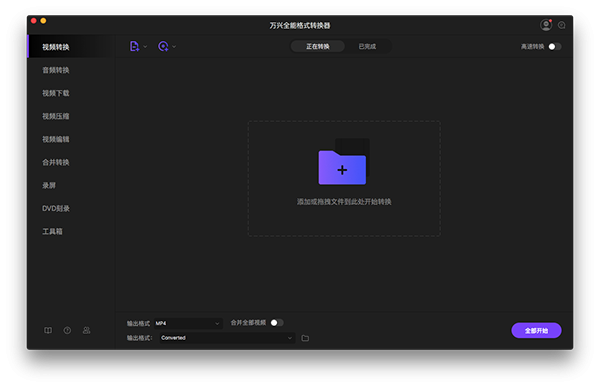Open the user guide book icon
This screenshot has height=388, width=600.
(x=48, y=330)
